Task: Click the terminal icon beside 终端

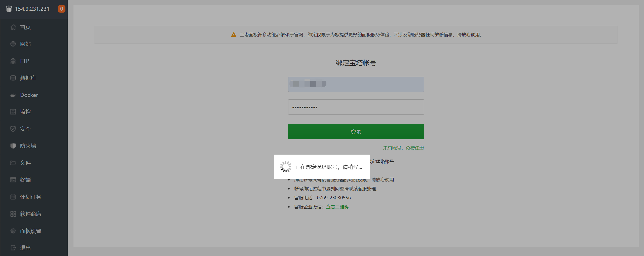Action: click(13, 180)
